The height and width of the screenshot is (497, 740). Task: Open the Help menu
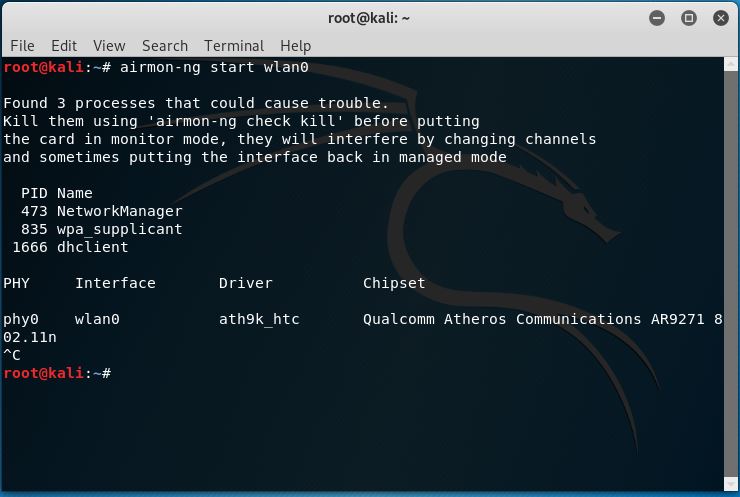coord(295,46)
